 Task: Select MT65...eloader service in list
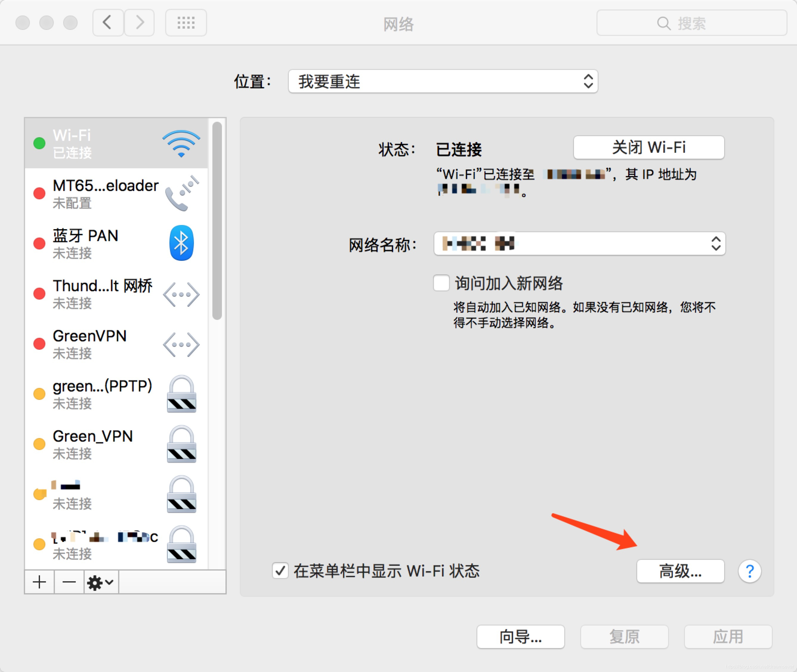click(117, 194)
